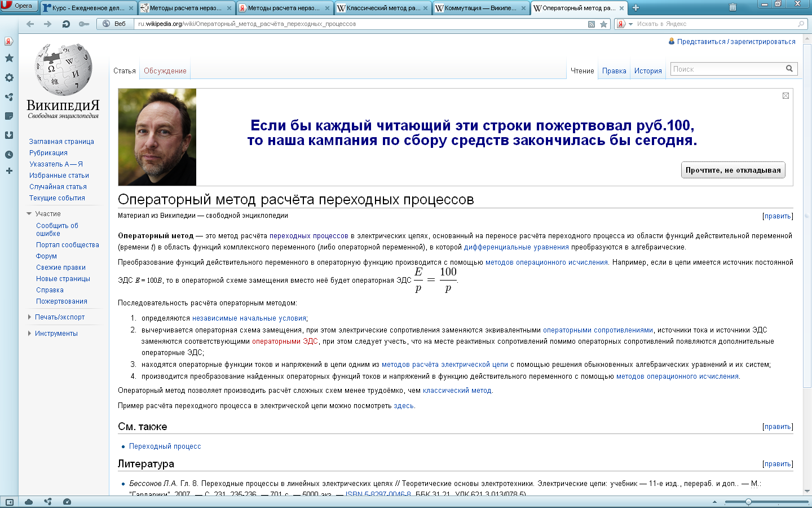Click the URL address field

(361, 24)
